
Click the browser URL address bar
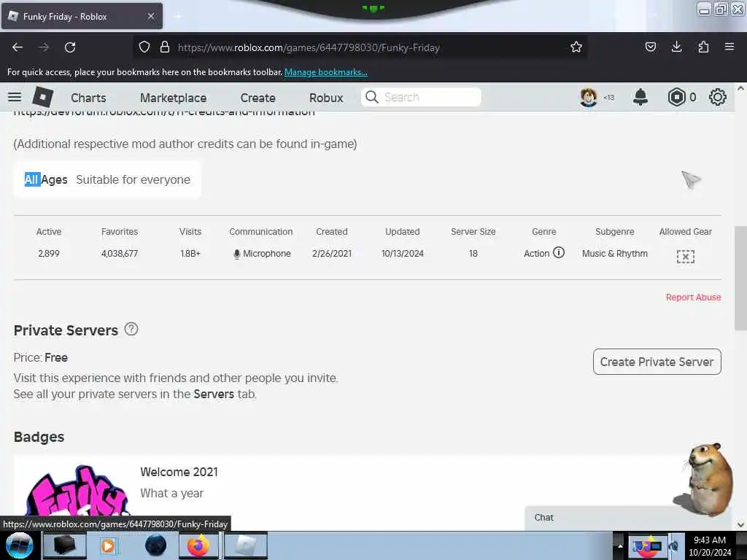click(x=362, y=47)
